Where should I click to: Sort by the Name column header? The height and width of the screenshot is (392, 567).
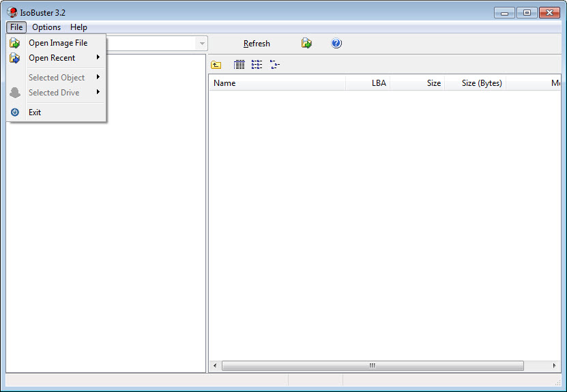pos(277,83)
